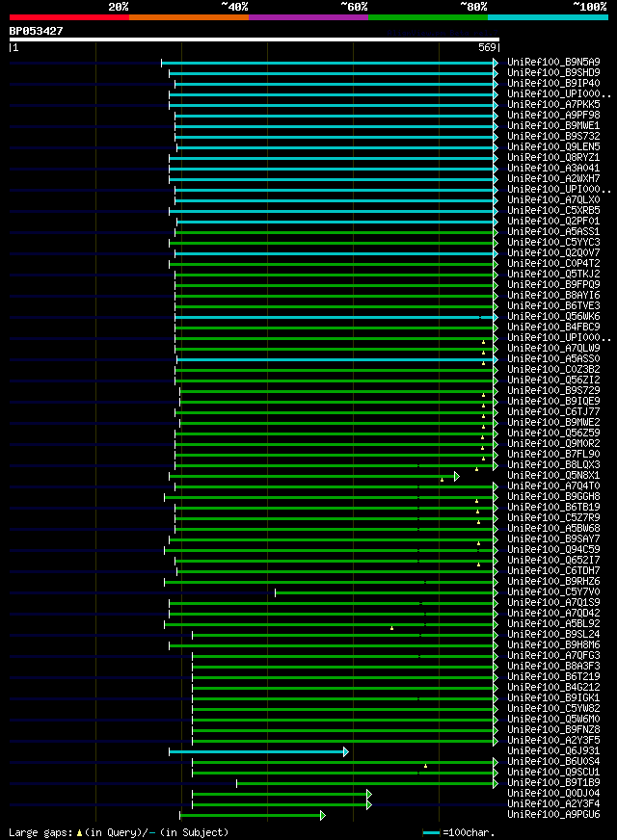The width and height of the screenshot is (617, 840).
Task: Open hit UniRef100_A7PKK5
Action: click(x=553, y=104)
